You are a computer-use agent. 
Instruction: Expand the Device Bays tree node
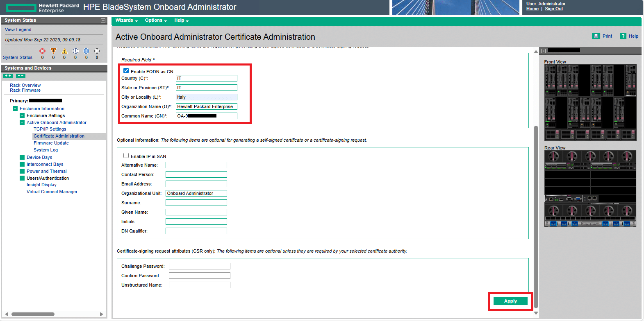(22, 157)
